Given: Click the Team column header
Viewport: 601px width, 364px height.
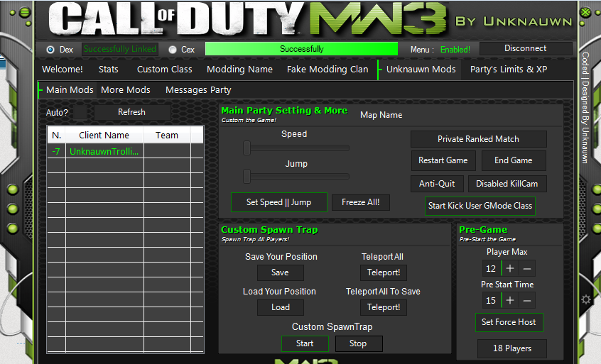Looking at the screenshot, I should 167,135.
